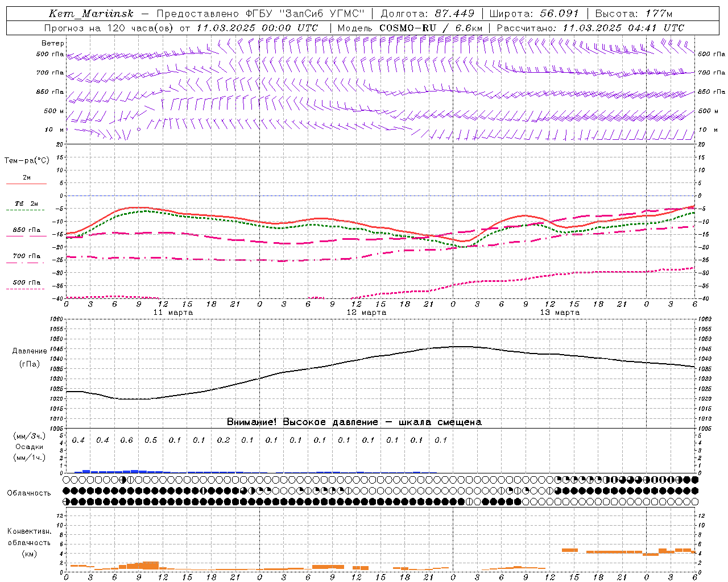Click the station name Kem_Mariinsk
Image resolution: width=728 pixels, height=582 pixels.
click(91, 14)
